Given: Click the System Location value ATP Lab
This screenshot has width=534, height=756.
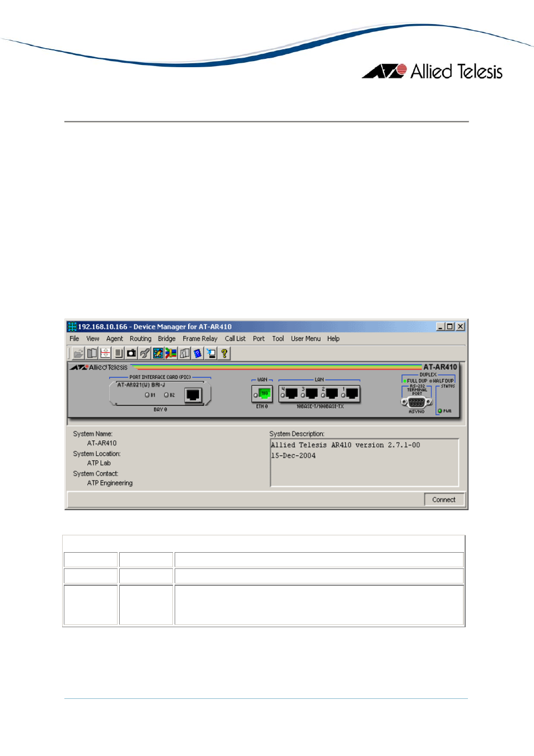Looking at the screenshot, I should (99, 463).
